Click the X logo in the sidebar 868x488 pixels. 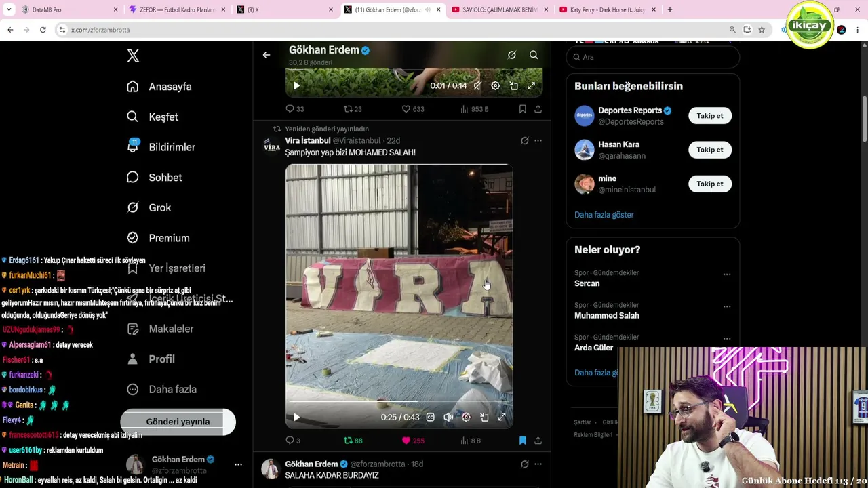click(133, 56)
